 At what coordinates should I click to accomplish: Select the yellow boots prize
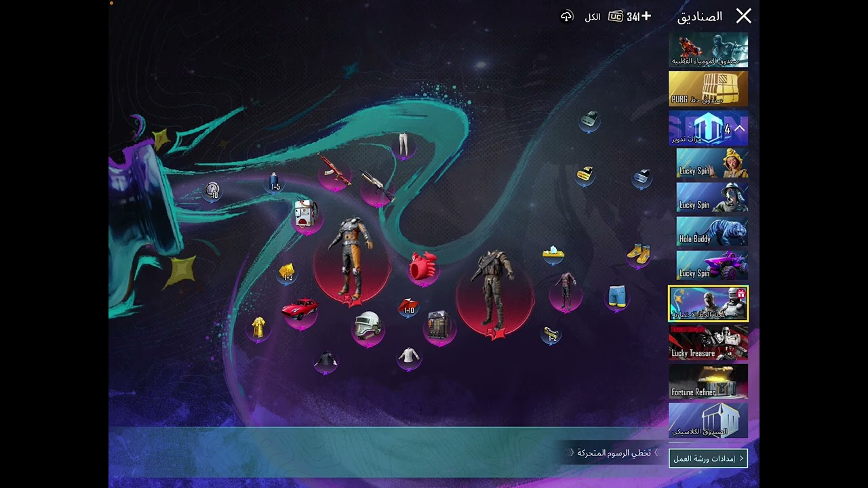(638, 254)
